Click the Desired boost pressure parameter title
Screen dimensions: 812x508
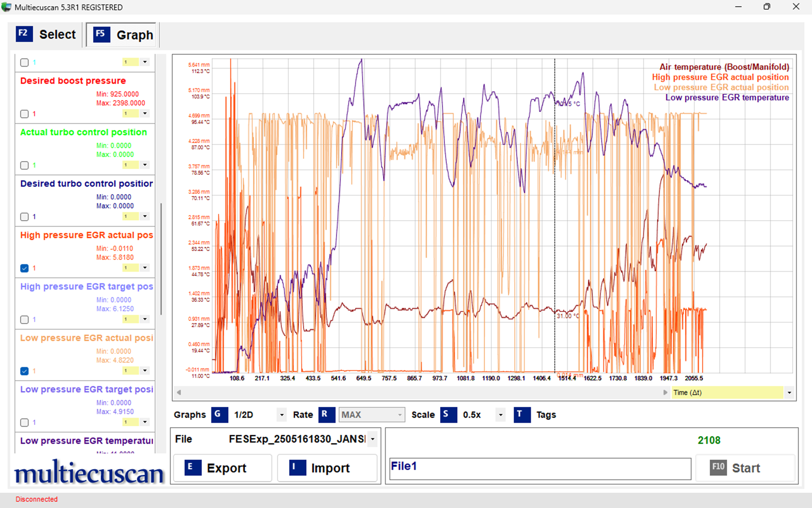tap(73, 81)
